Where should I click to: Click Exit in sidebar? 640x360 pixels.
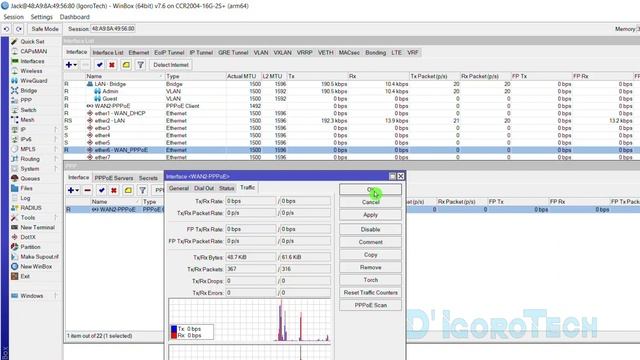coord(25,277)
